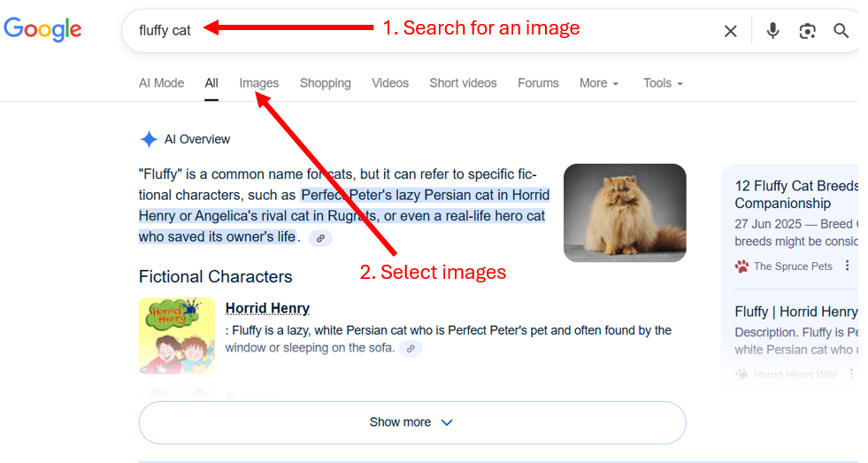Click The Spruce Pets paw icon

(741, 266)
